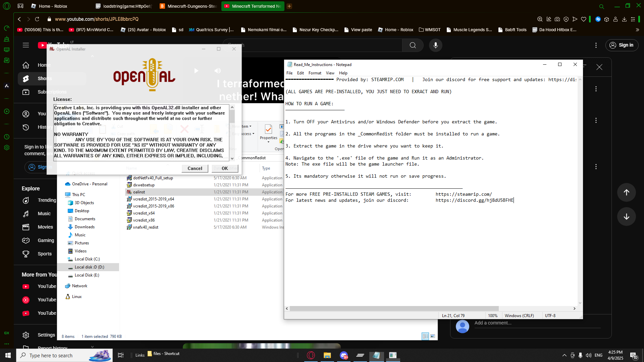Image resolution: width=644 pixels, height=362 pixels.
Task: Click OK in the OpenAL Installer
Action: (x=225, y=168)
